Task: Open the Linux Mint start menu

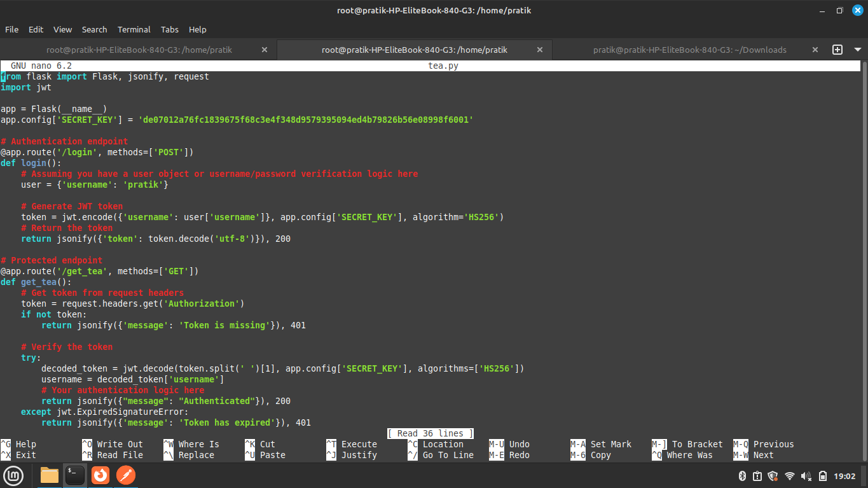Action: pyautogui.click(x=14, y=475)
